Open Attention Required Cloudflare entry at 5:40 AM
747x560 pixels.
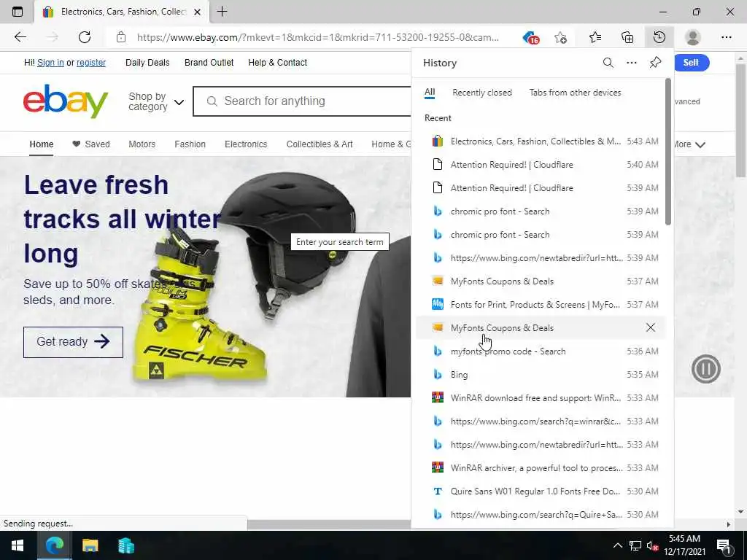click(x=541, y=164)
